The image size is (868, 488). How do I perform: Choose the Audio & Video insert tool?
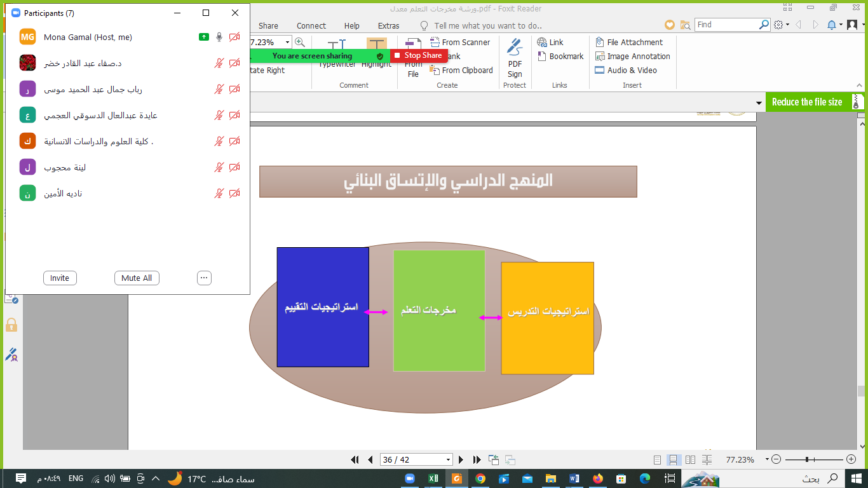625,71
